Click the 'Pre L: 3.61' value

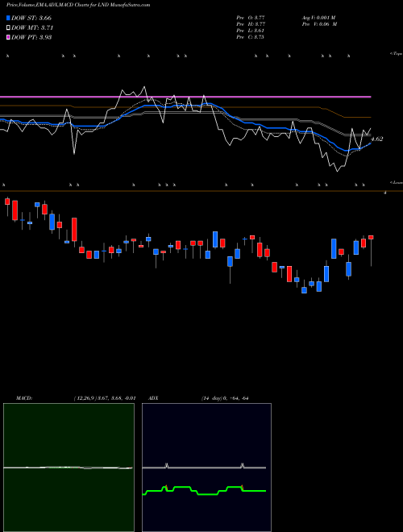(250, 31)
